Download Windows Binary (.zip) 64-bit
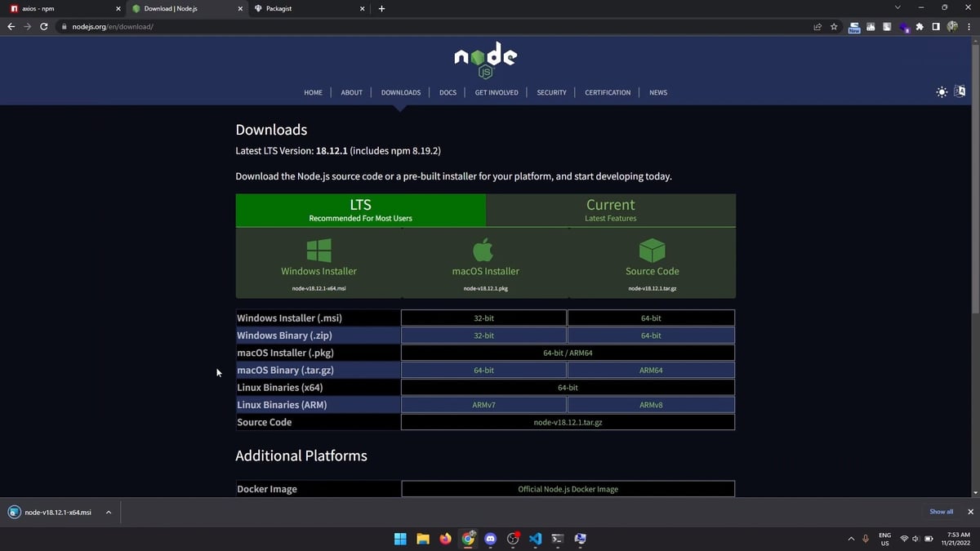The height and width of the screenshot is (551, 980). tap(651, 335)
